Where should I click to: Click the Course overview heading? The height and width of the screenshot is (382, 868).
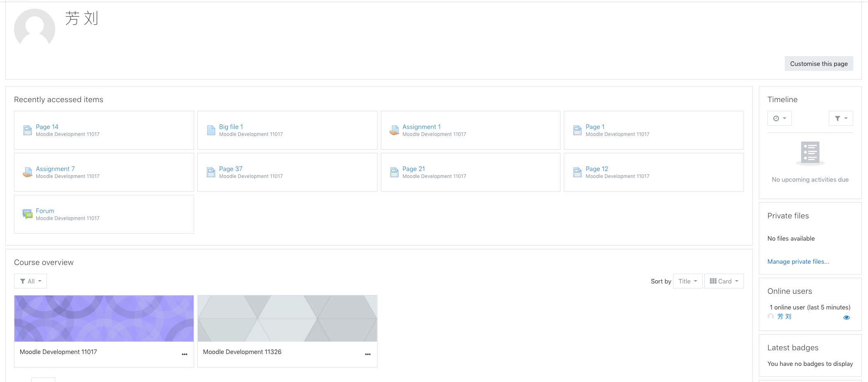point(44,262)
